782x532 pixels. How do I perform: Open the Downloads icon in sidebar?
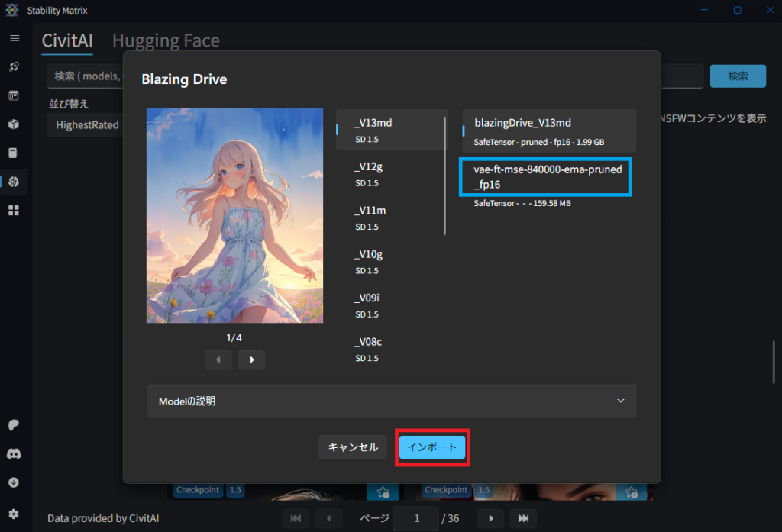[x=14, y=482]
